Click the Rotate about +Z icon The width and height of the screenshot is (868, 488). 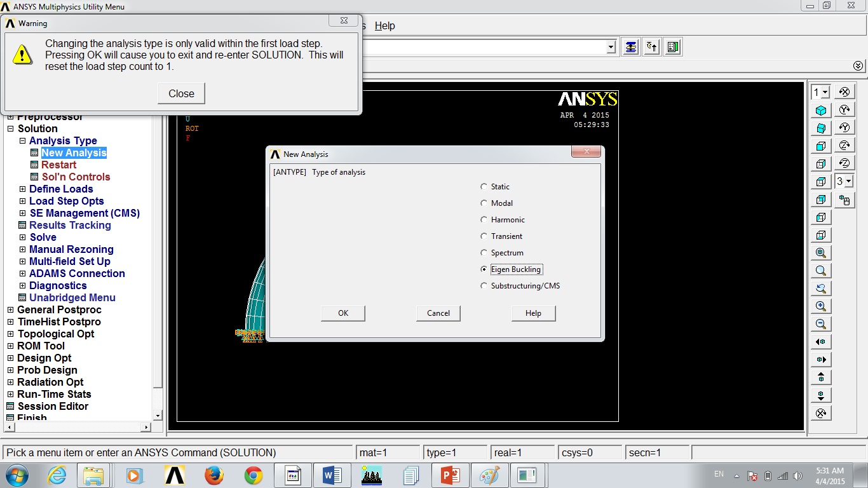pos(844,146)
